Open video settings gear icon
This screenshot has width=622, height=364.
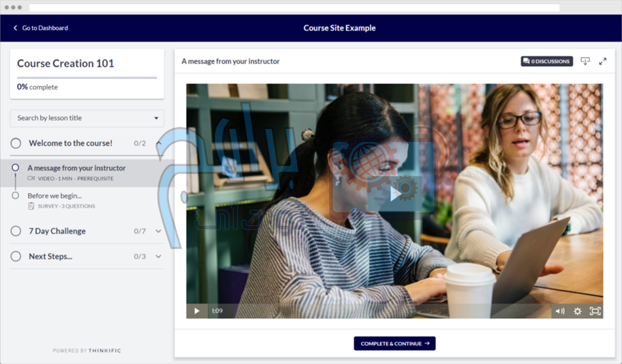click(577, 311)
